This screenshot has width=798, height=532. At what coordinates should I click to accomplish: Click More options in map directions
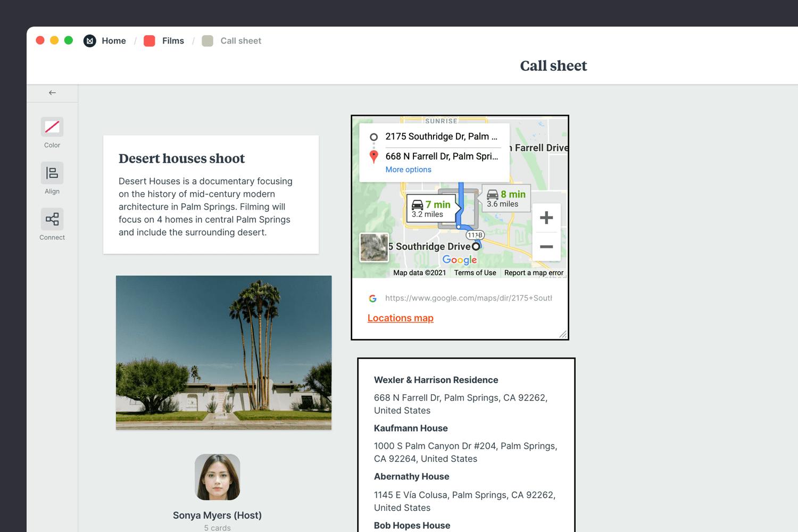click(408, 170)
